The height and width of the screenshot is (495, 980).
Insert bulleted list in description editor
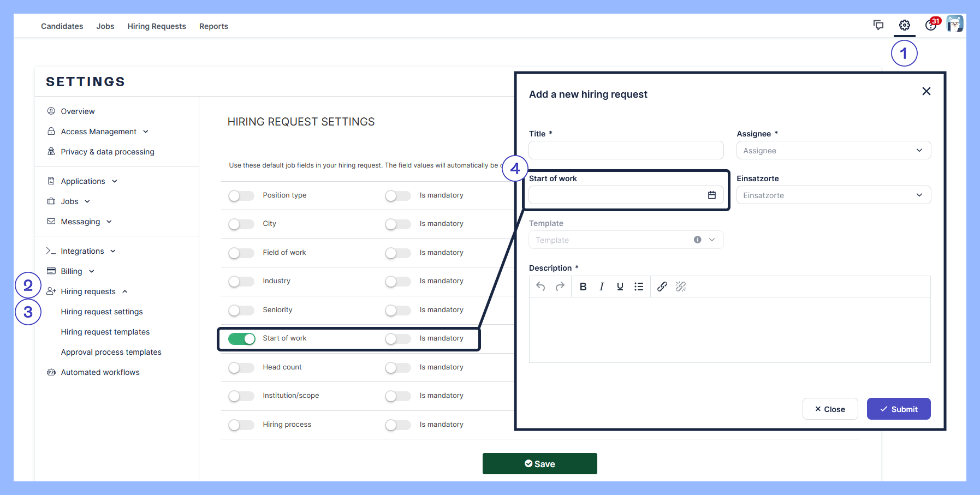click(x=639, y=287)
